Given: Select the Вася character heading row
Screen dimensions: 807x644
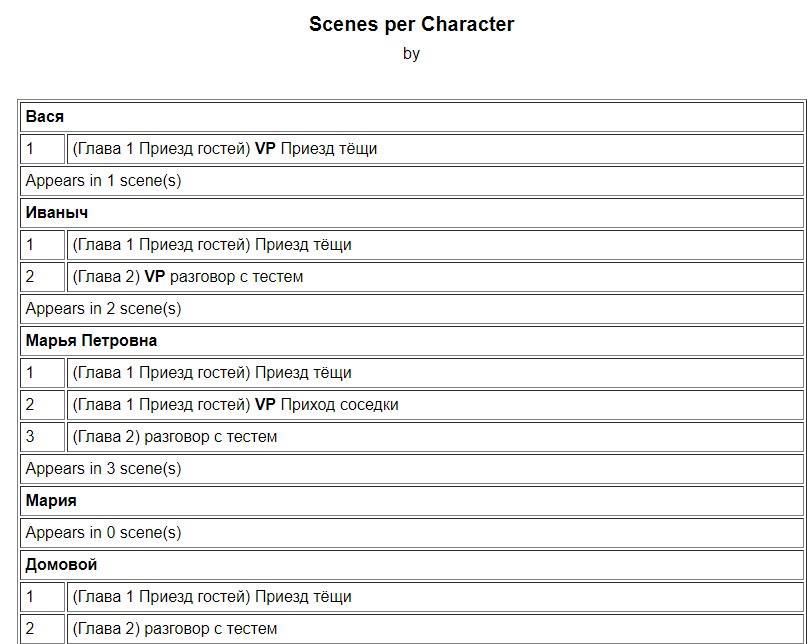Looking at the screenshot, I should 45,117.
